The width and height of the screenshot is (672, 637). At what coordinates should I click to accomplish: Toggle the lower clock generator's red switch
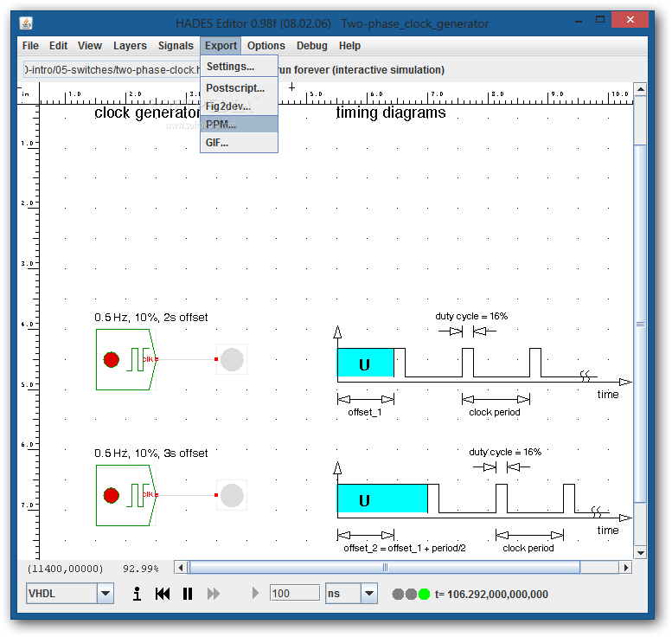pos(112,495)
